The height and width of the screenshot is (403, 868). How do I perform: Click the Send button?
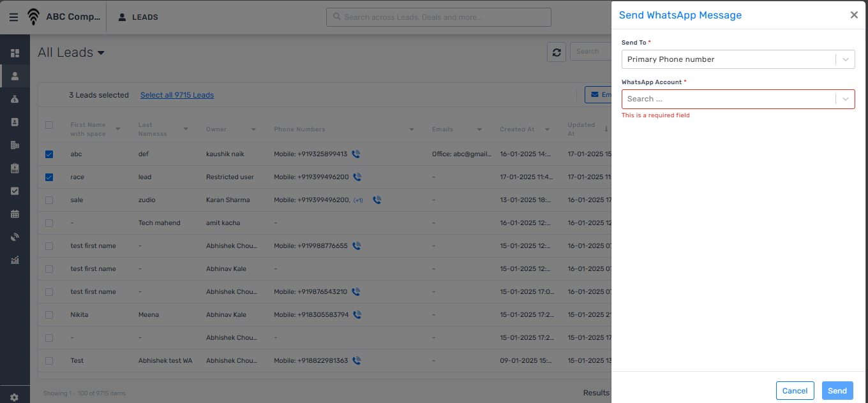837,391
